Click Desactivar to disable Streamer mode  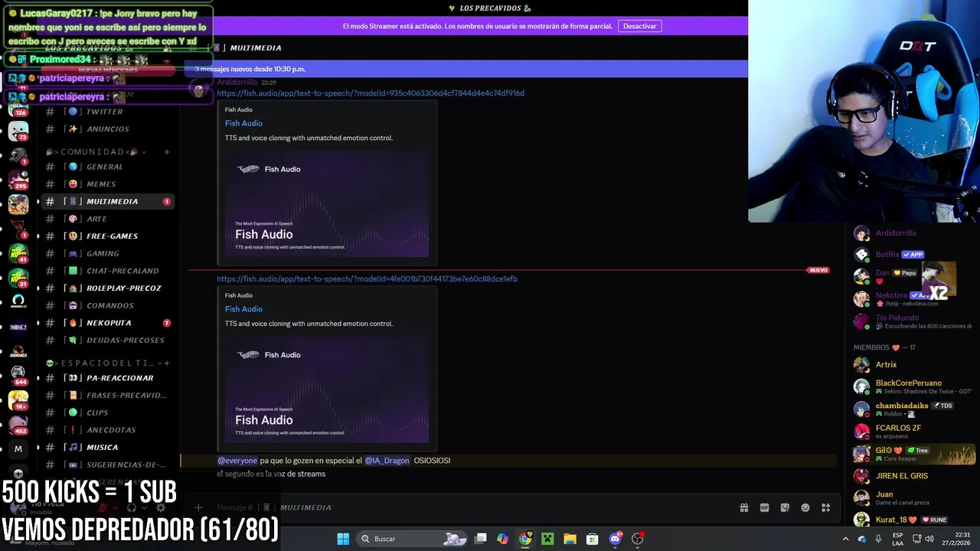tap(639, 26)
